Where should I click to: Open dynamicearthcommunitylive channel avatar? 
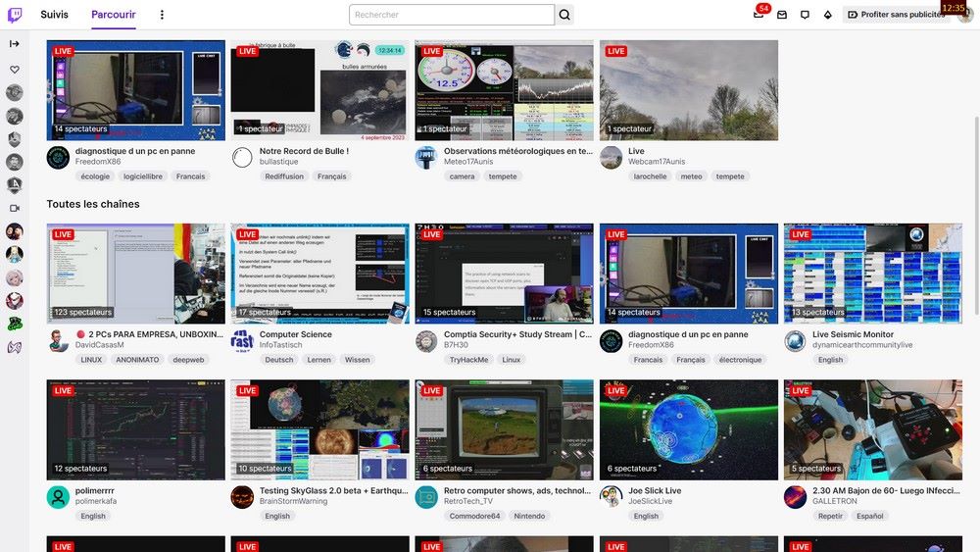796,340
